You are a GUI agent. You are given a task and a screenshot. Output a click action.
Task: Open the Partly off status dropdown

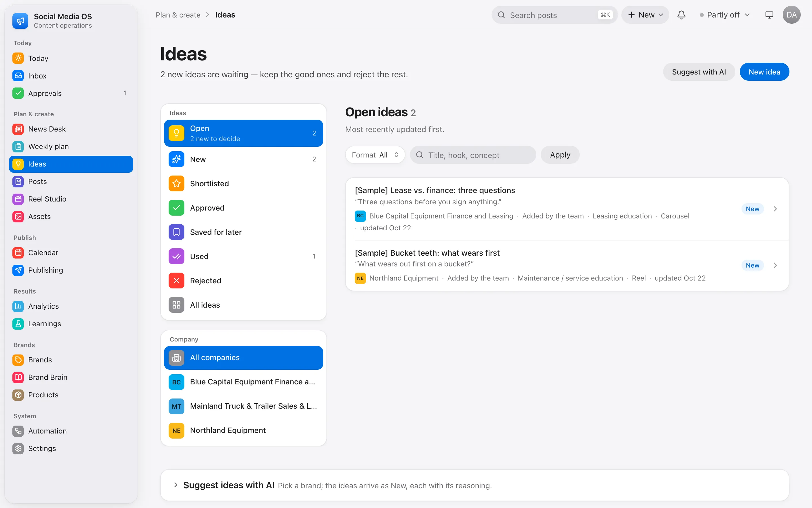coord(724,15)
